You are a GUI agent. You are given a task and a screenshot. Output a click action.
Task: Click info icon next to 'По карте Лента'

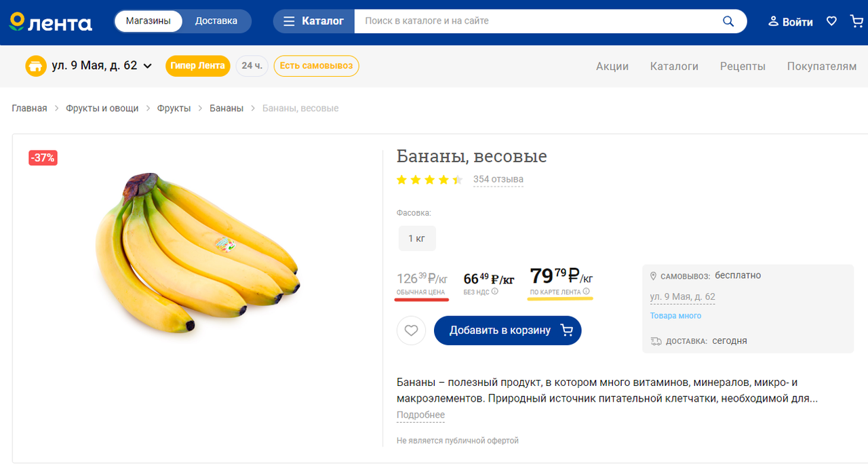tap(587, 292)
